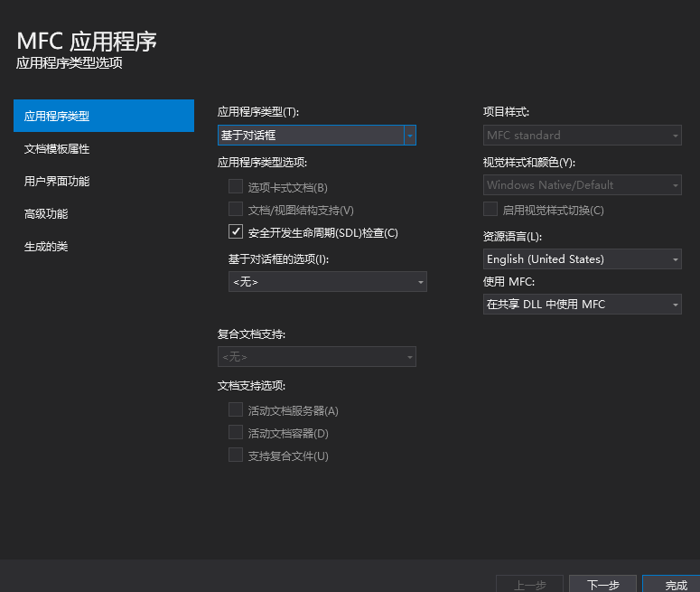Viewport: 700px width, 592px height.
Task: Click the 应用程序类型选项 section label
Action: coord(262,162)
